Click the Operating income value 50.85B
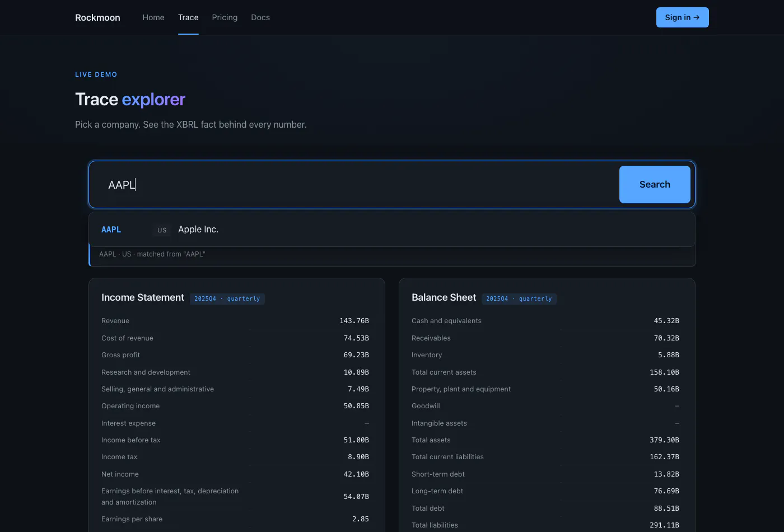 coord(356,406)
